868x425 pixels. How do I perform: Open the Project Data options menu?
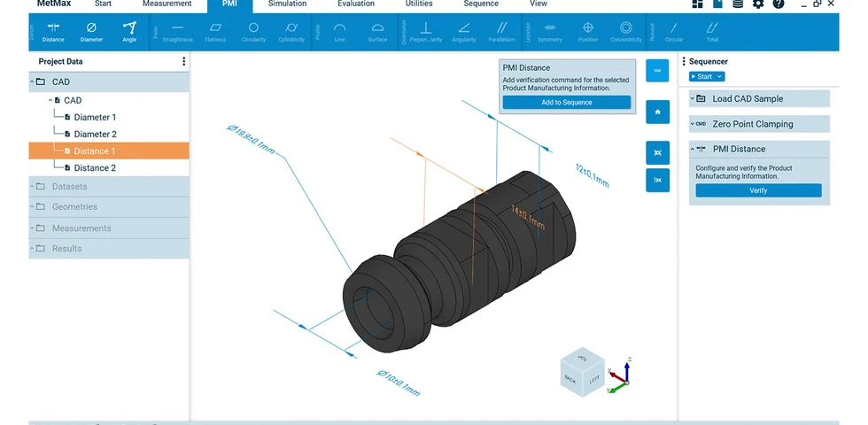[184, 61]
